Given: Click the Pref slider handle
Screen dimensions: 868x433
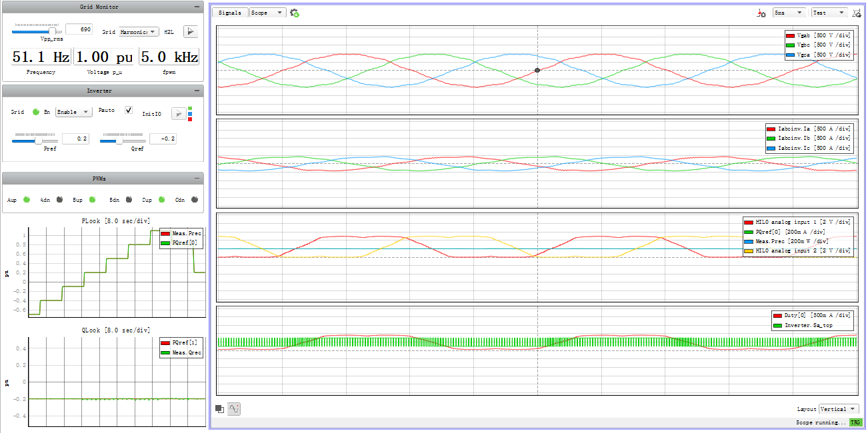Looking at the screenshot, I should point(38,141).
